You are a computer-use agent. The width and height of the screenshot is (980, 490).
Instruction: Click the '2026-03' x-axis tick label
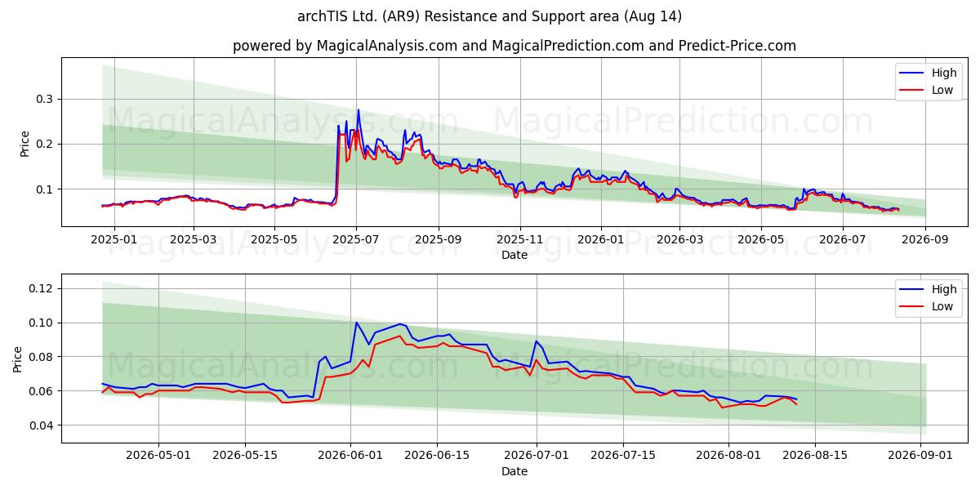click(x=679, y=239)
